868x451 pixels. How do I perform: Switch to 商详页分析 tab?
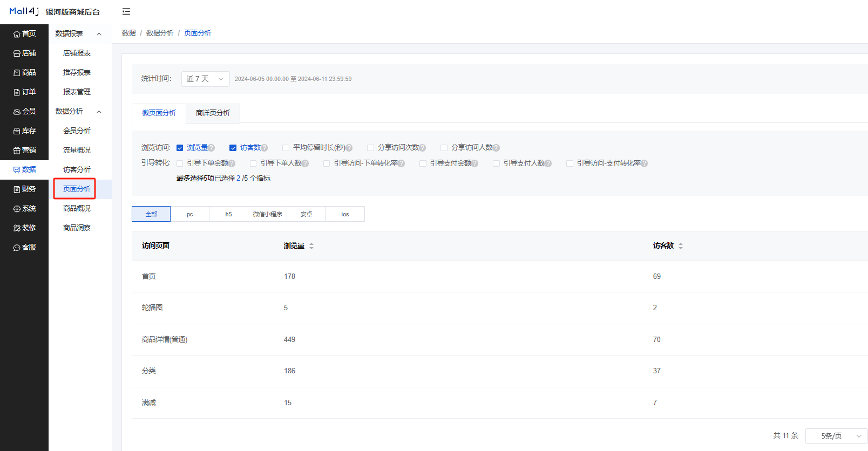213,113
